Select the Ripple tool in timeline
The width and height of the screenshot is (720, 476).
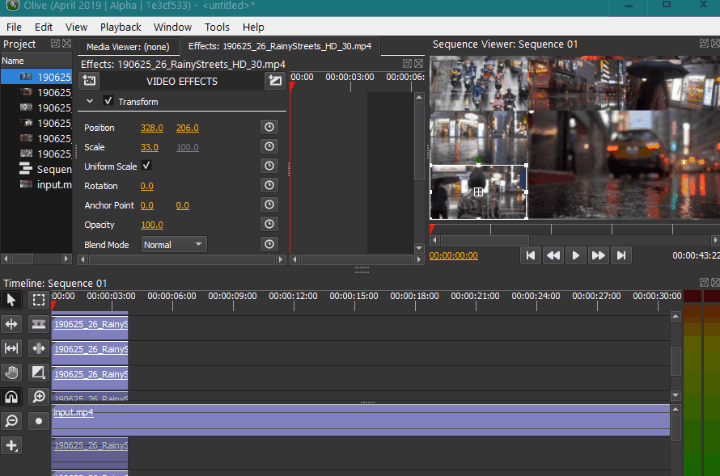coord(12,324)
